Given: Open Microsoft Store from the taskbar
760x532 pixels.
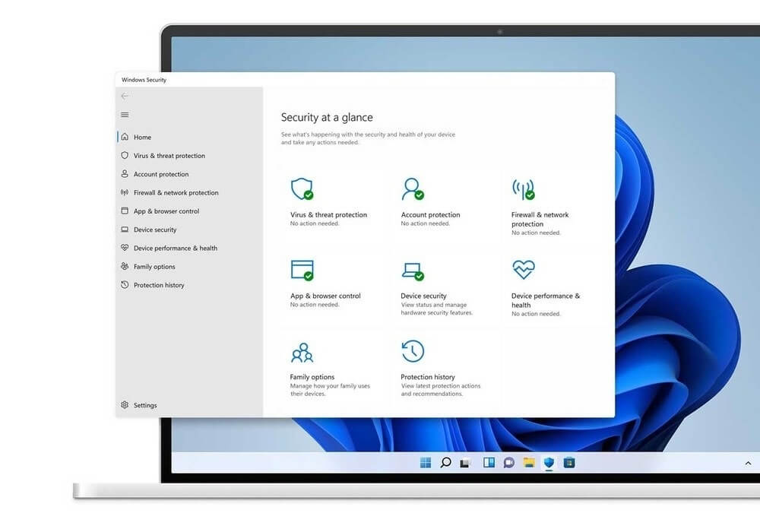Looking at the screenshot, I should click(x=569, y=463).
